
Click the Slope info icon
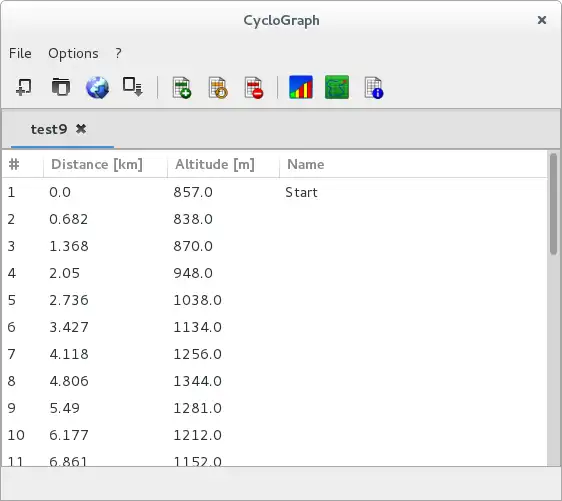[373, 87]
